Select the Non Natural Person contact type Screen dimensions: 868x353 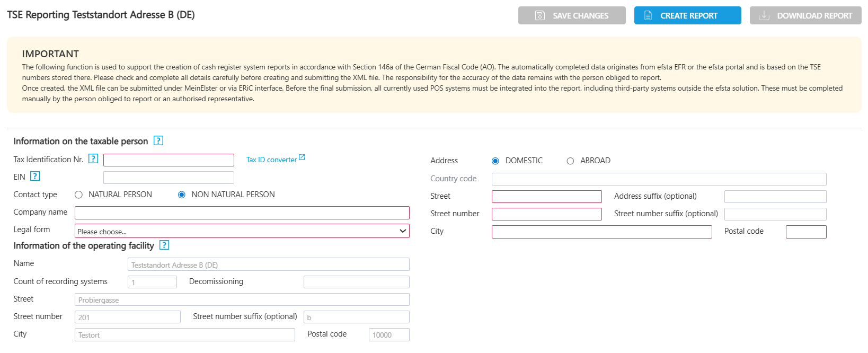point(182,195)
